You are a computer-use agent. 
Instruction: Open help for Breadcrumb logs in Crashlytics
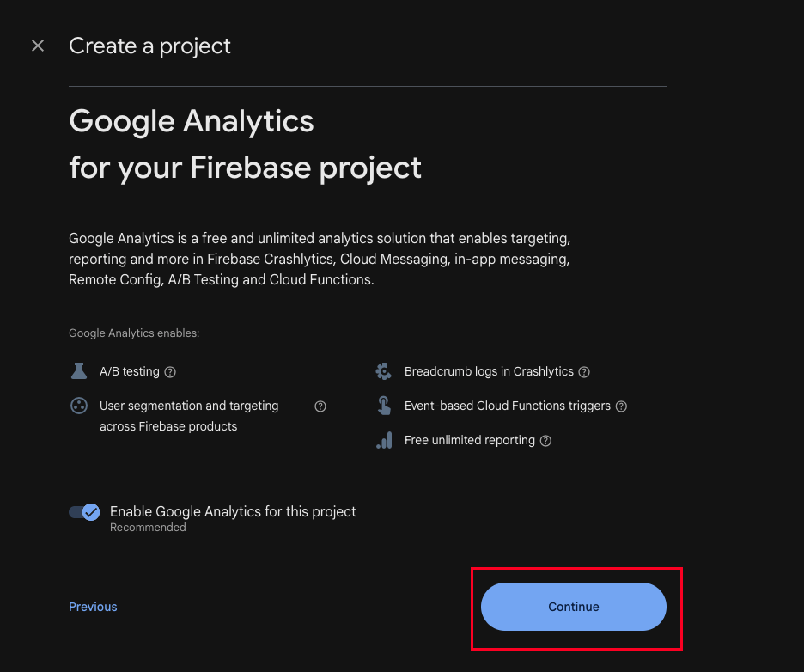(584, 372)
